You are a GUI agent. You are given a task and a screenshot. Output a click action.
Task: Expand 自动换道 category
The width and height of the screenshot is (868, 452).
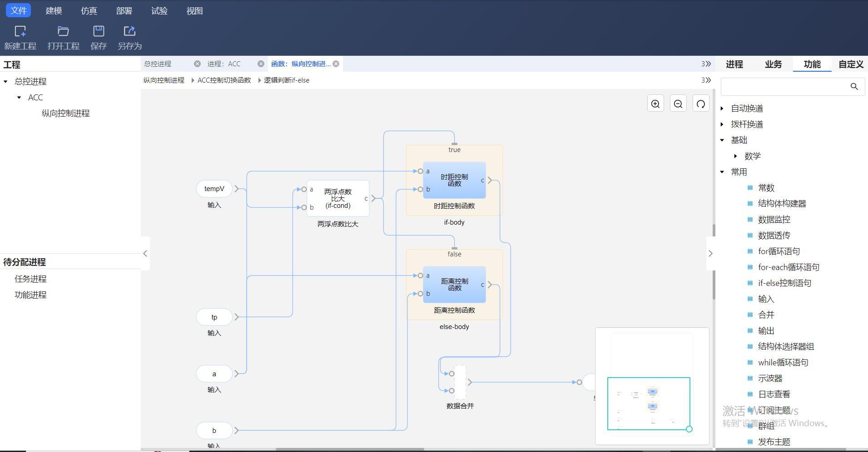pyautogui.click(x=722, y=108)
